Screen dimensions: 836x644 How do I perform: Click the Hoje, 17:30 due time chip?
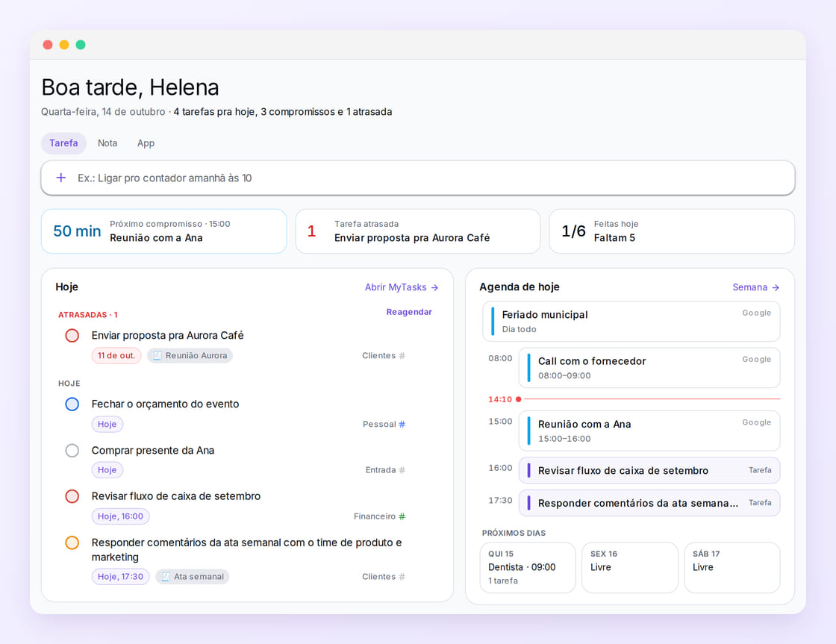pos(120,576)
